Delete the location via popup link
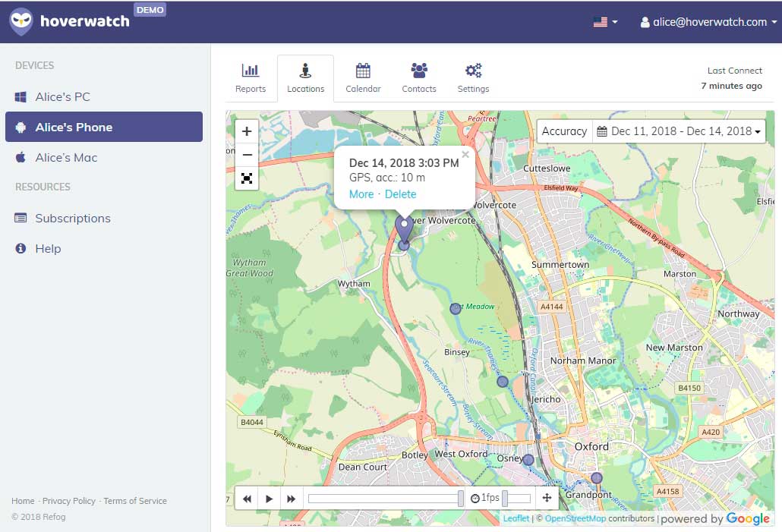The height and width of the screenshot is (532, 782). [400, 194]
